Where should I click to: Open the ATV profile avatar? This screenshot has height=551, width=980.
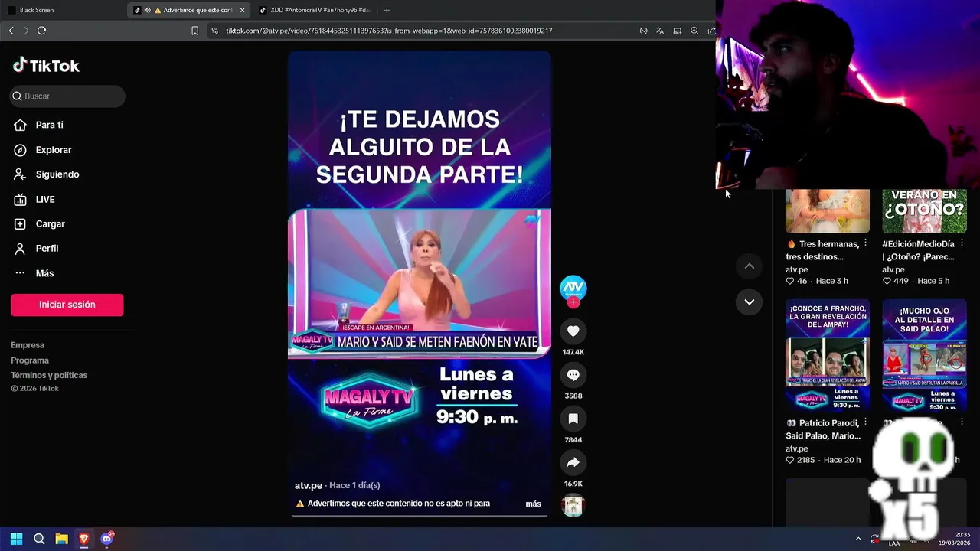point(573,288)
